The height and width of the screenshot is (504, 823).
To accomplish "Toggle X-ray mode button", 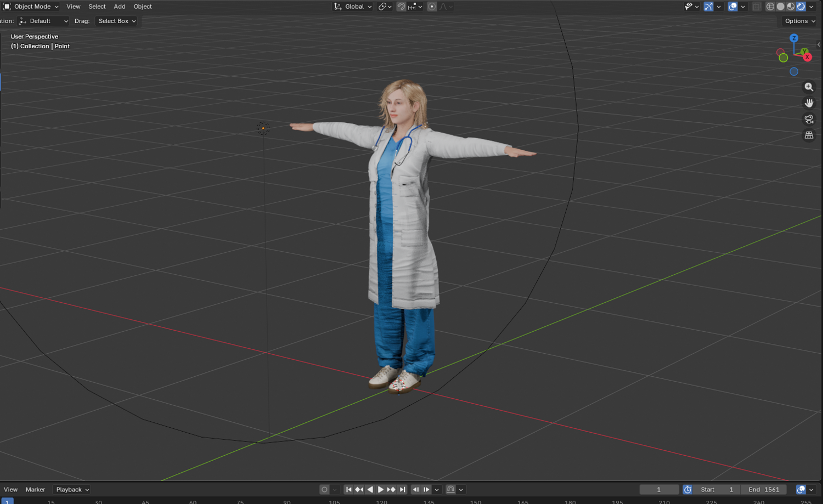I will click(757, 7).
